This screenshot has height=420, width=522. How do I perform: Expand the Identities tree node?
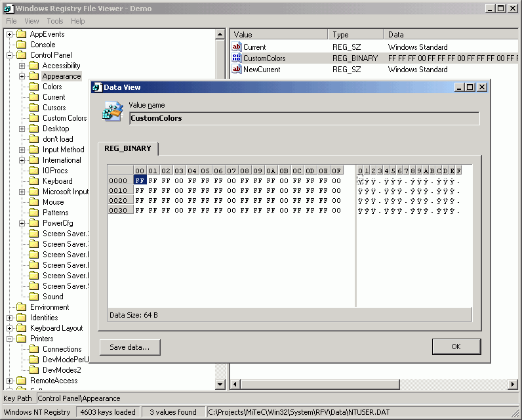[x=10, y=318]
